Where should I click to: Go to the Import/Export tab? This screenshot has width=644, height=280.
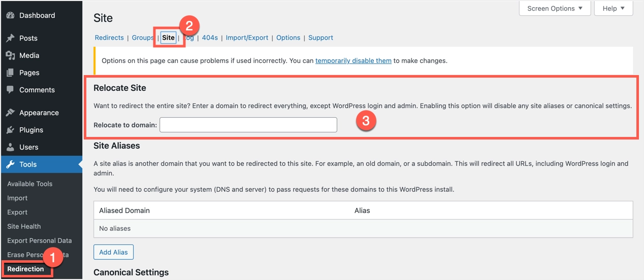tap(247, 38)
